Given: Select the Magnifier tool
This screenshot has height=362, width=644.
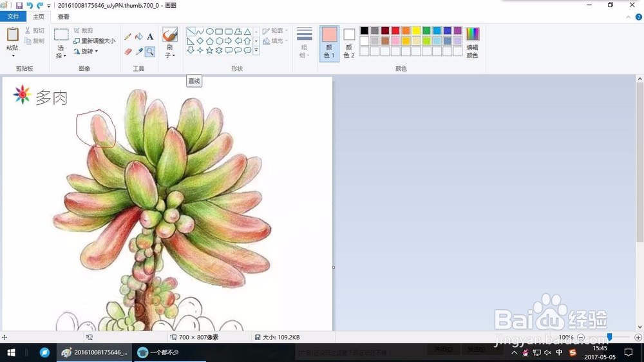Looking at the screenshot, I should click(x=150, y=52).
